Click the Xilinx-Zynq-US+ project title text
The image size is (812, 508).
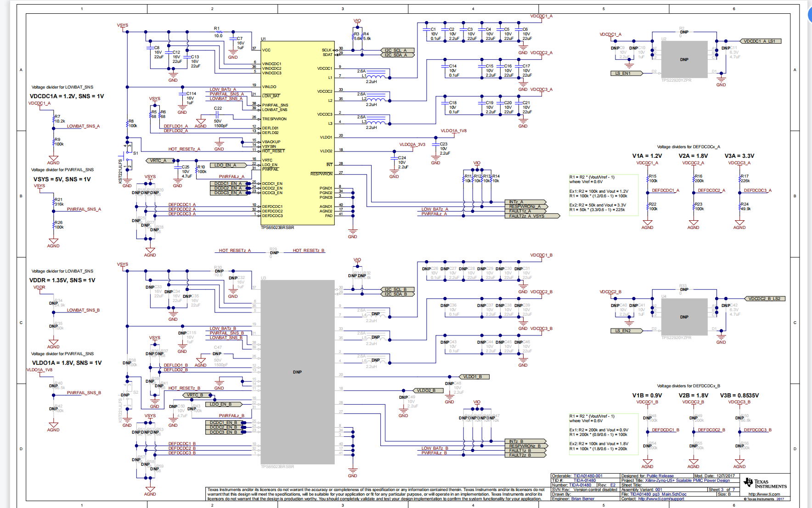(x=687, y=480)
